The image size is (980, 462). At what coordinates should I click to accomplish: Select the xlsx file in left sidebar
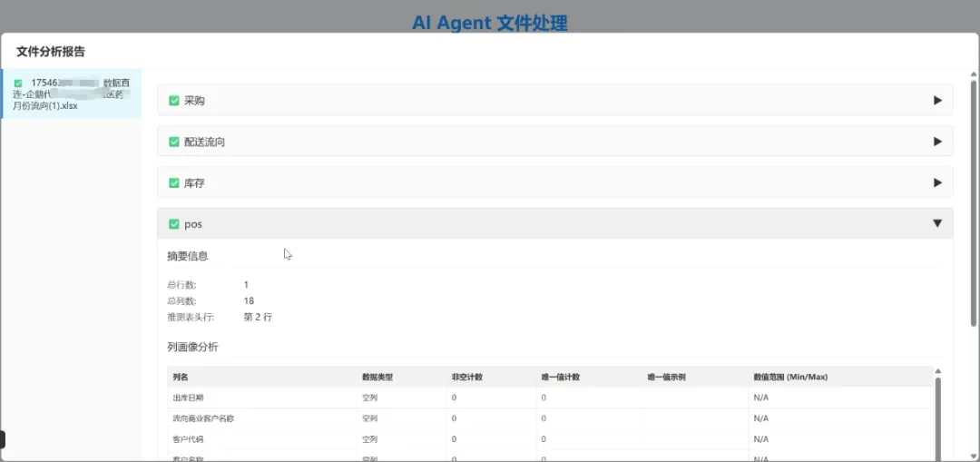(72, 93)
